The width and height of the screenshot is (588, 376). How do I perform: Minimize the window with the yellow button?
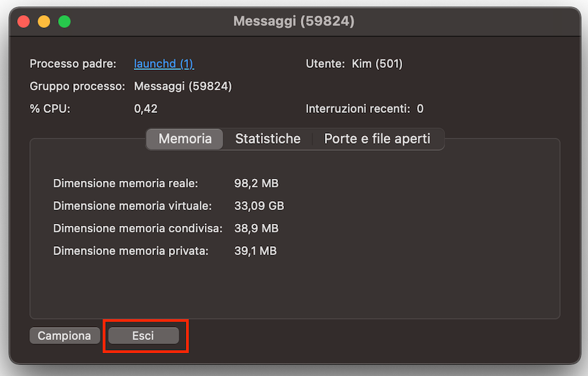click(44, 21)
